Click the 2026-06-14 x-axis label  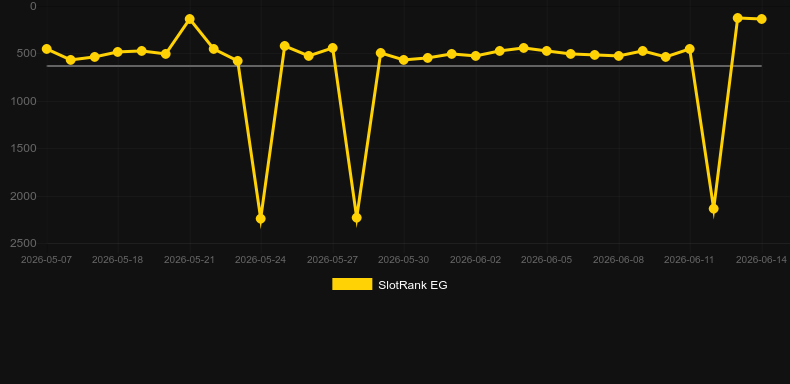point(761,260)
